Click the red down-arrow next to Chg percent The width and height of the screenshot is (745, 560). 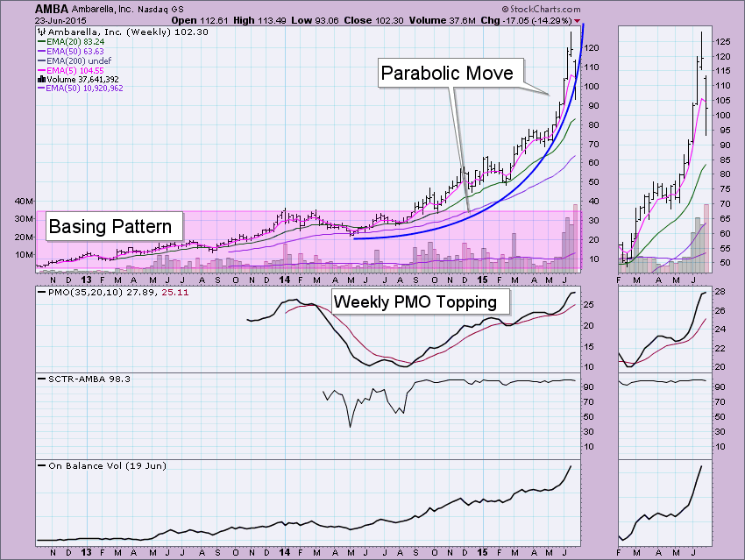click(x=577, y=21)
